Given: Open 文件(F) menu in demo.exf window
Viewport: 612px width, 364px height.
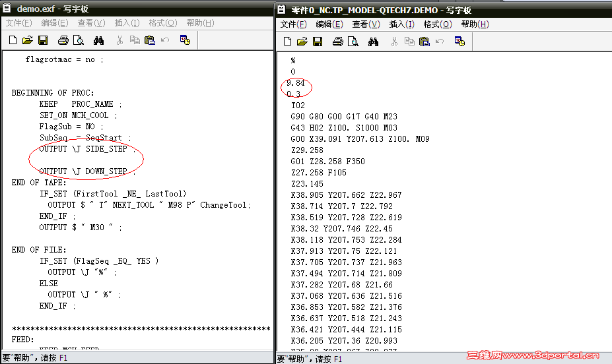Looking at the screenshot, I should pyautogui.click(x=18, y=23).
